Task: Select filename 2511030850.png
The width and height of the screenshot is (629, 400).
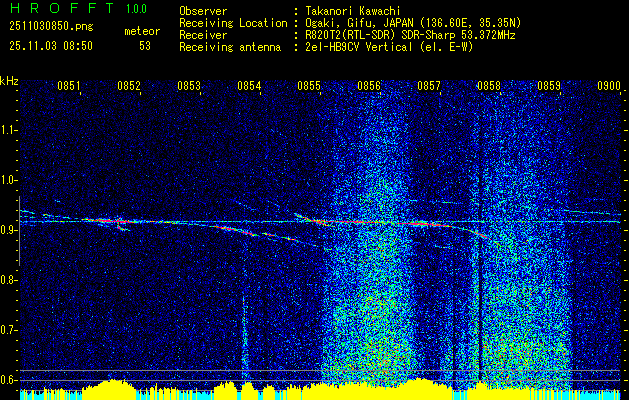Action: (x=51, y=27)
